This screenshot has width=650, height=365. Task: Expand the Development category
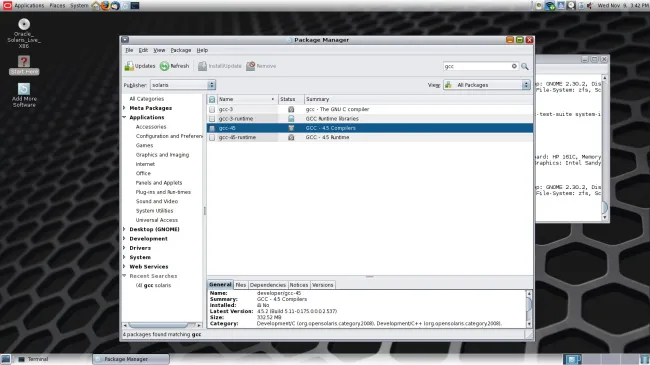point(124,238)
